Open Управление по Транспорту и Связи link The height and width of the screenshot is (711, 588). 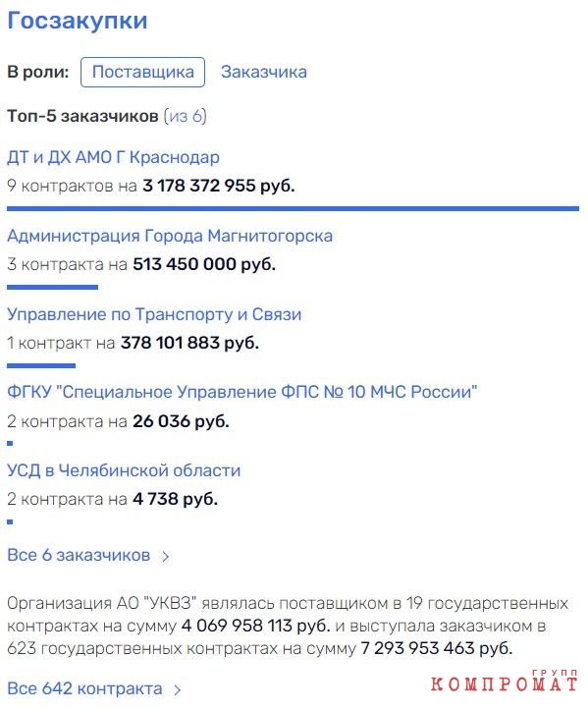[x=154, y=314]
